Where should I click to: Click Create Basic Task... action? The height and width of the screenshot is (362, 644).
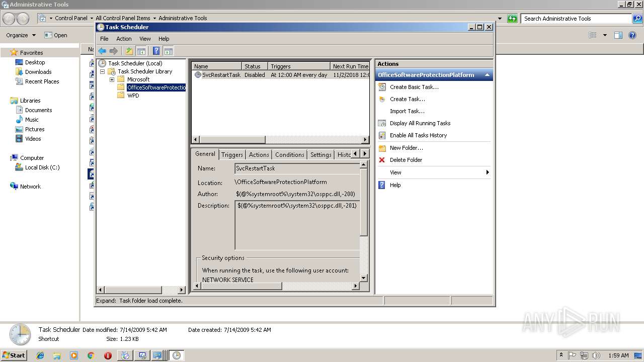(414, 87)
